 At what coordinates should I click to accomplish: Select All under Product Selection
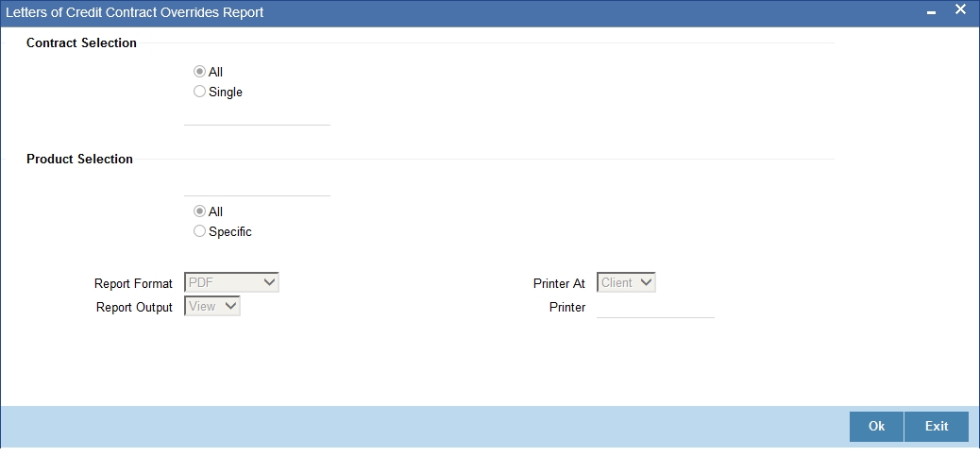(199, 211)
